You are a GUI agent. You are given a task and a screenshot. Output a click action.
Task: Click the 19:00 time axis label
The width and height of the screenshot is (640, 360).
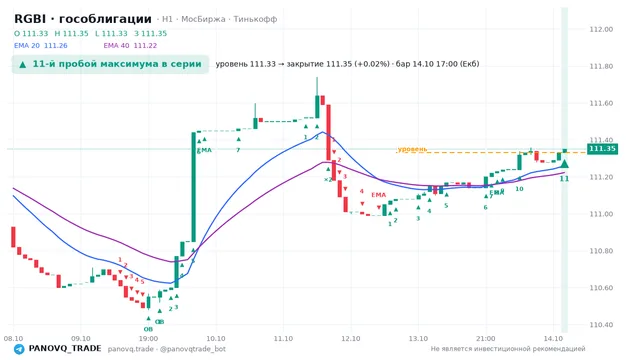tap(148, 339)
